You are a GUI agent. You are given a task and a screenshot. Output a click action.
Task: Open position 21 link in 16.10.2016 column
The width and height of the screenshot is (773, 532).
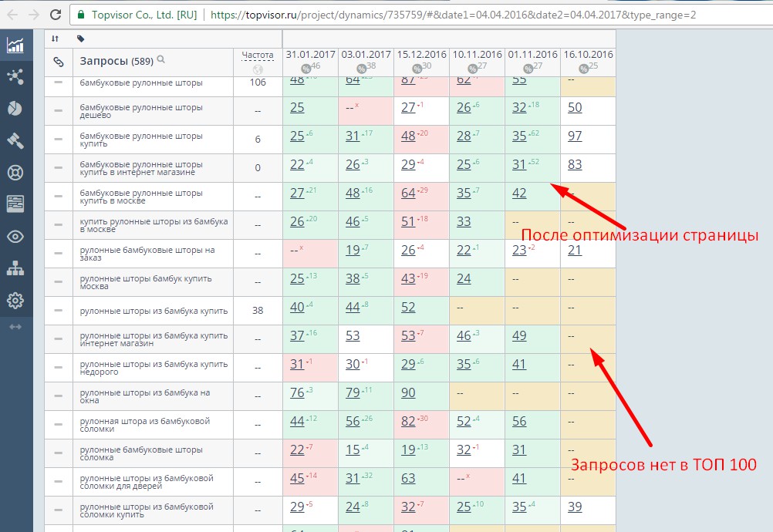pos(575,251)
